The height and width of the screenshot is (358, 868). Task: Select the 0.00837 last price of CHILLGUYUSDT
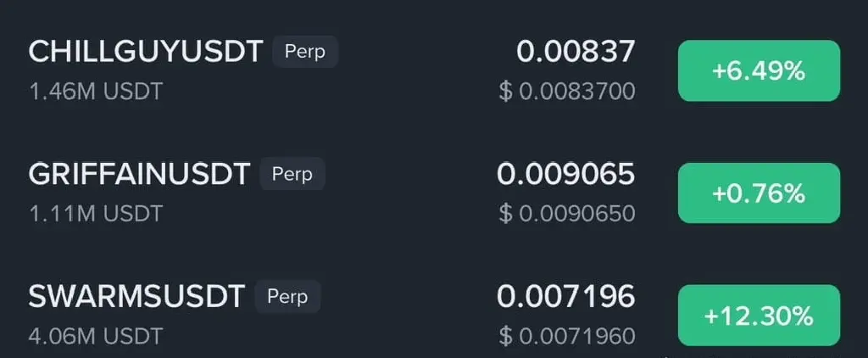576,52
